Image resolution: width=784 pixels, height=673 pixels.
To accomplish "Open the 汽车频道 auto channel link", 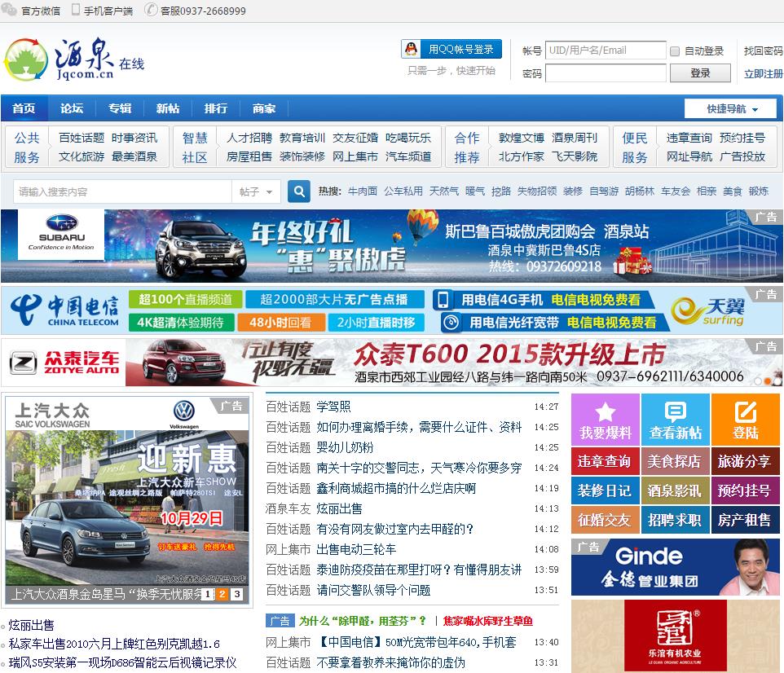I will coord(408,156).
